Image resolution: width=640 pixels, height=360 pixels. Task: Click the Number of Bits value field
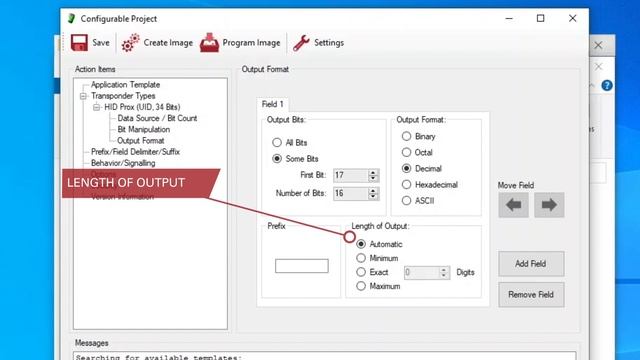click(351, 193)
